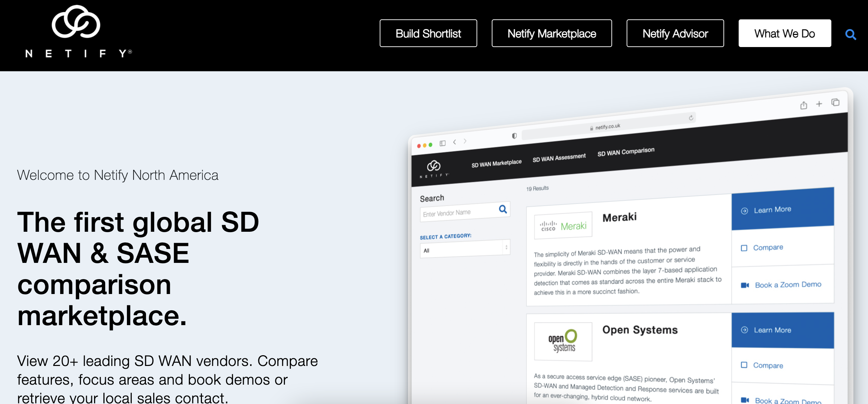
Task: Click the plus new-tab icon in mockup
Action: click(819, 104)
